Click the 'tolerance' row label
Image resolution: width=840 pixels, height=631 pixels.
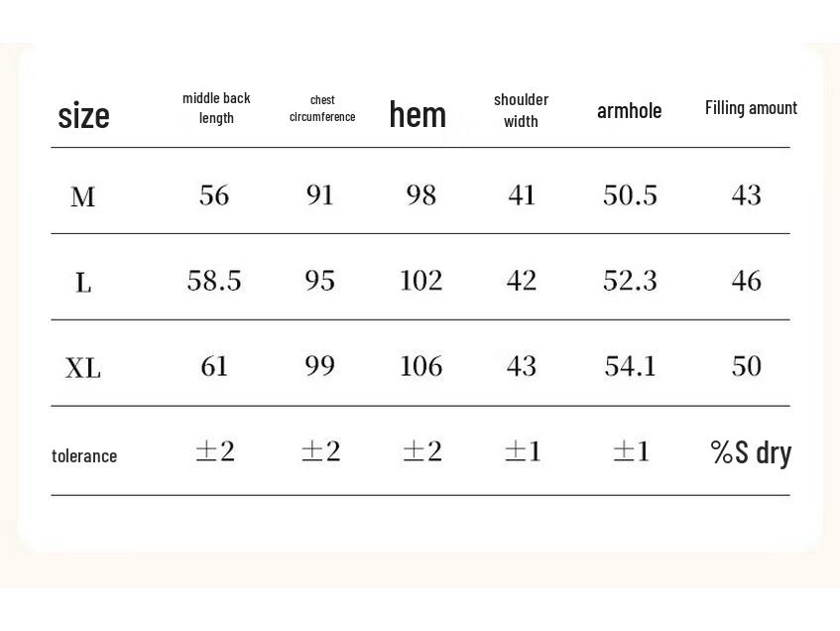tap(84, 456)
